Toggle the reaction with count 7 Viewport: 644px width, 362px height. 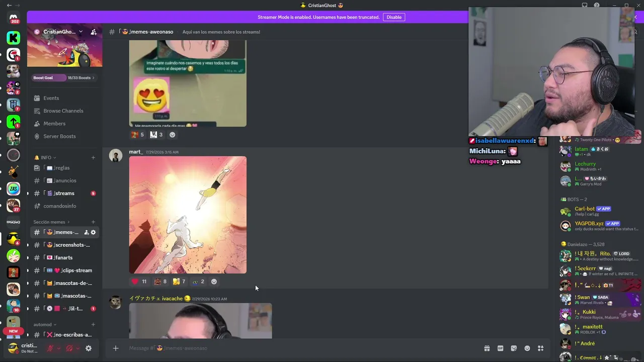coord(179,282)
